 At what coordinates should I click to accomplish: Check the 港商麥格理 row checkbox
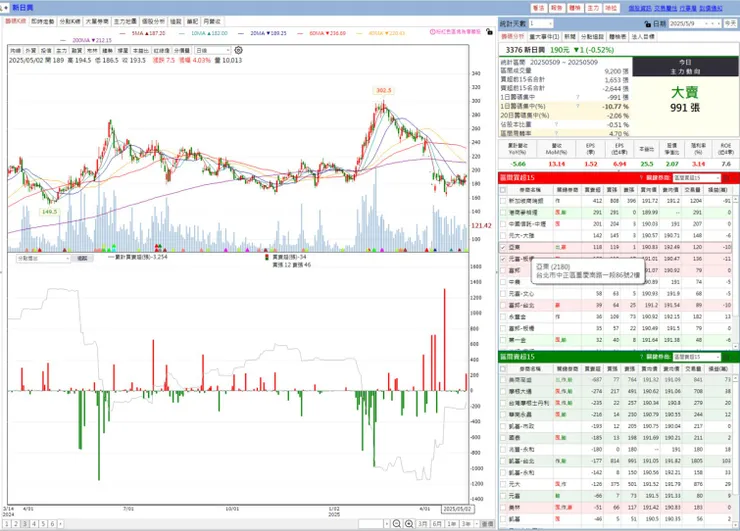tap(503, 212)
